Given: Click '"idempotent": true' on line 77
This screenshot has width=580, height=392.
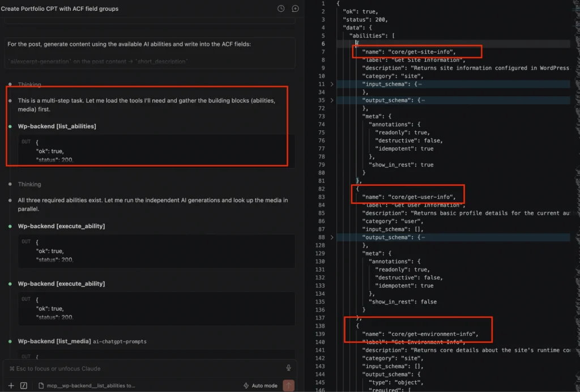Looking at the screenshot, I should click(404, 148).
